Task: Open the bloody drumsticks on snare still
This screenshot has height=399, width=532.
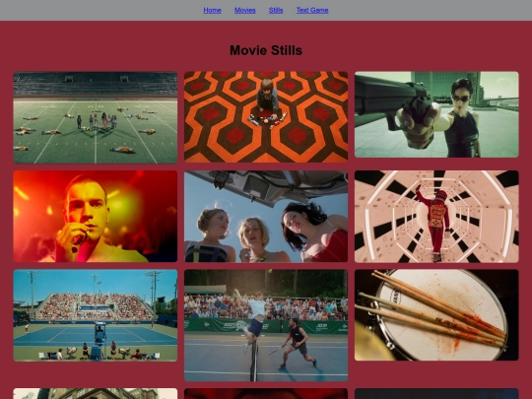Action: [x=436, y=315]
